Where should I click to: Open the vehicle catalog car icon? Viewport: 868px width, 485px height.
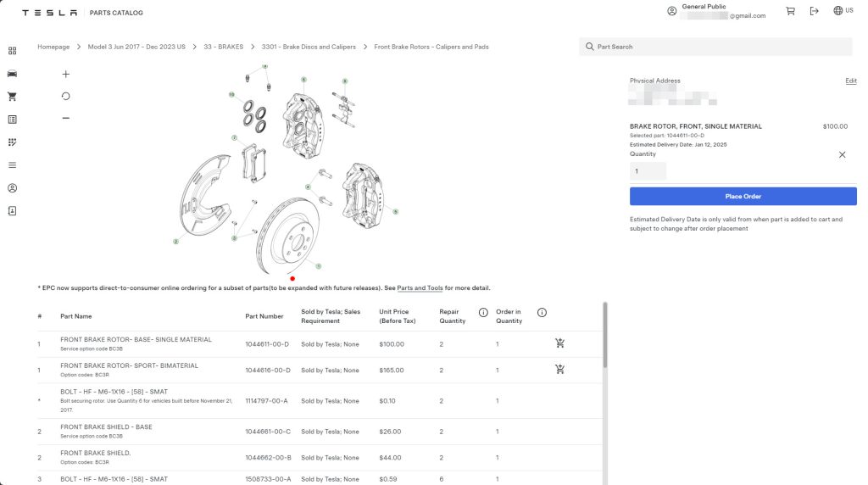point(12,74)
